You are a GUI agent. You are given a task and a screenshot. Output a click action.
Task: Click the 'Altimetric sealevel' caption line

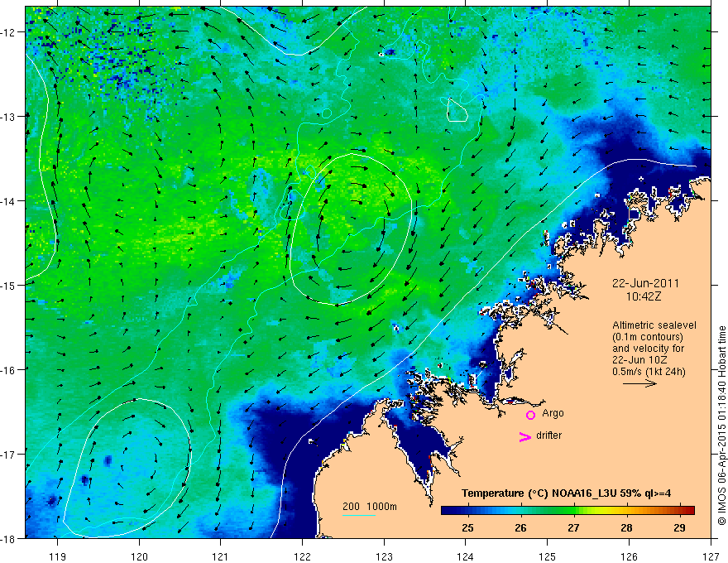(x=654, y=325)
